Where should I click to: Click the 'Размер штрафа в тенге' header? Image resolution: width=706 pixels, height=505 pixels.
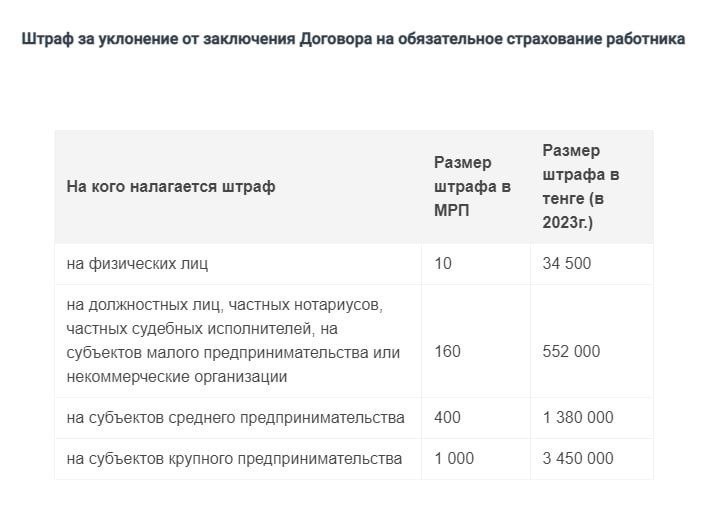pyautogui.click(x=580, y=186)
